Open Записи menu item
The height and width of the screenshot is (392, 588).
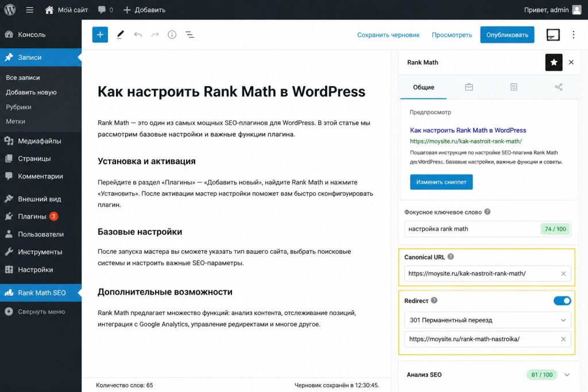click(x=41, y=57)
